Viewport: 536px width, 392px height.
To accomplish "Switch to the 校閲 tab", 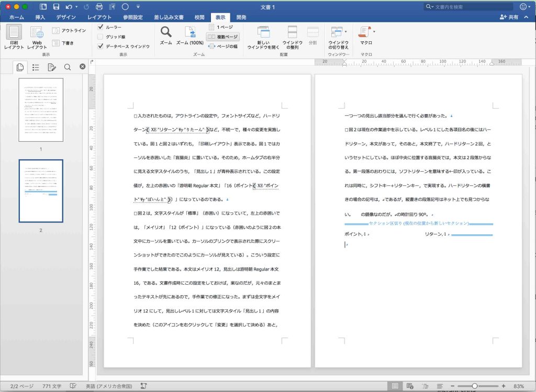I will (199, 17).
